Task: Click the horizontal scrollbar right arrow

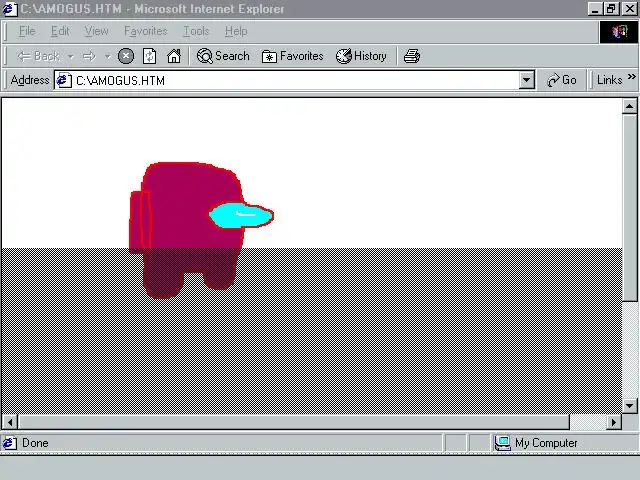Action: click(x=614, y=422)
